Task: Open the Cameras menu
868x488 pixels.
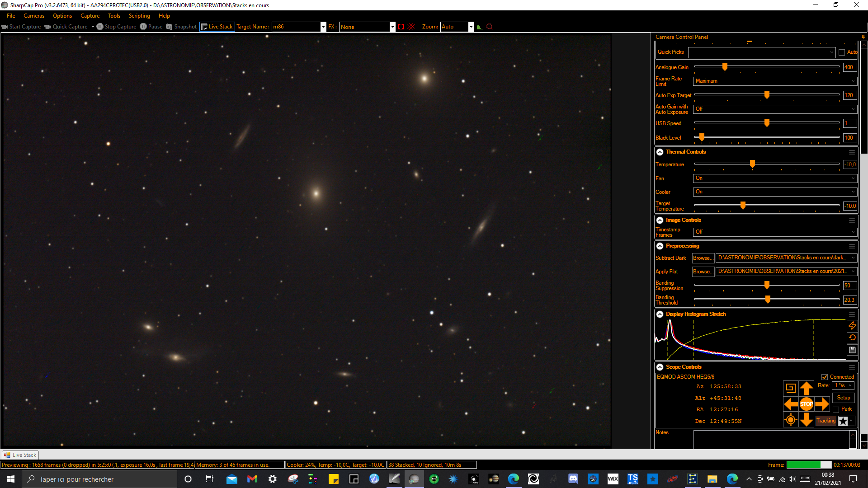Action: pyautogui.click(x=34, y=16)
